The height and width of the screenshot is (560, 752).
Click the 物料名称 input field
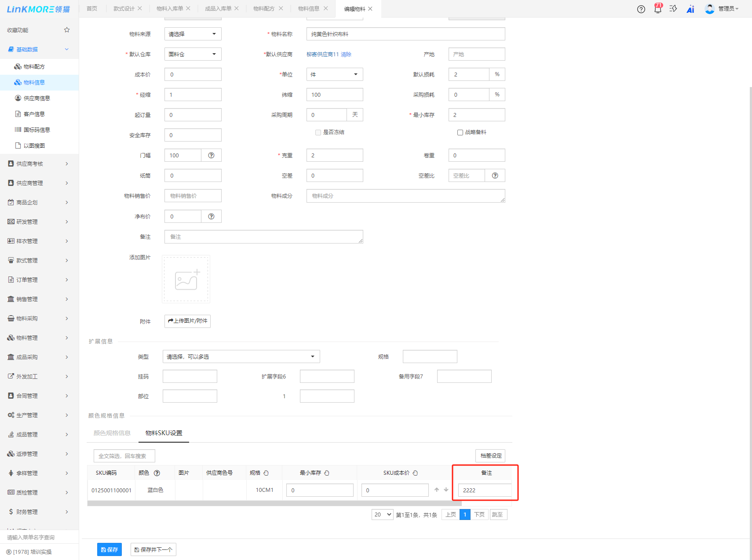pos(405,34)
